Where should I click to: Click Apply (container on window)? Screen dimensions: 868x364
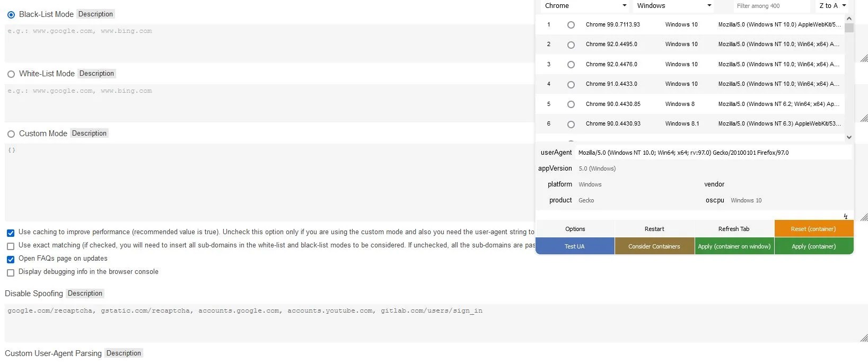[x=734, y=246]
